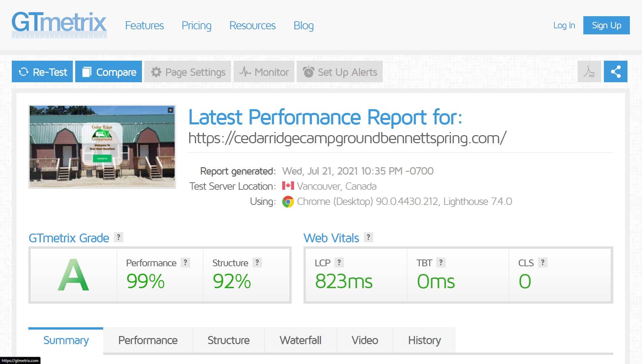Click the Performance score help icon
This screenshot has width=642, height=364.
tap(185, 263)
